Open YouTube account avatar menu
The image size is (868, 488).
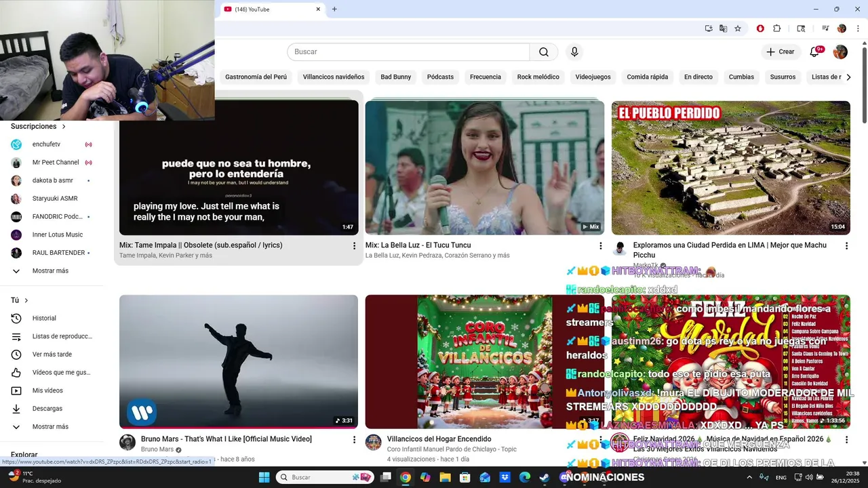[840, 52]
